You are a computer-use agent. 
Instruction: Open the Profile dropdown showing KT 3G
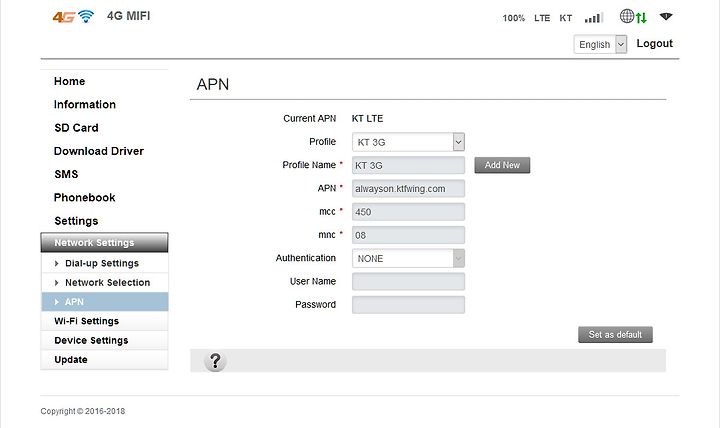[408, 142]
